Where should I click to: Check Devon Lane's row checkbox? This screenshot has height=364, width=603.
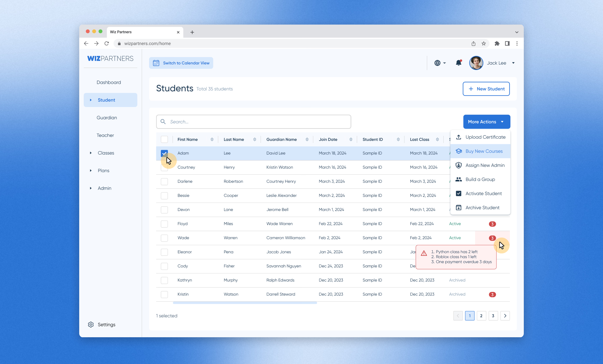tap(164, 210)
